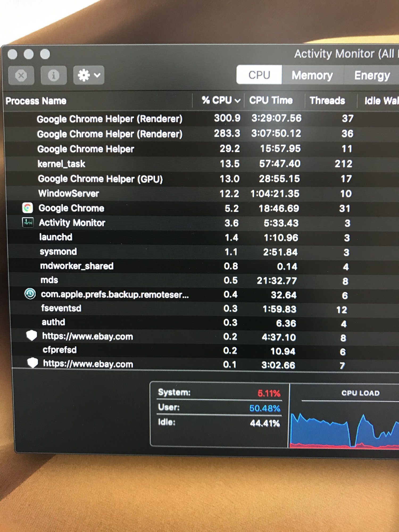Click the CPU time value 57:47.40

[x=280, y=164]
